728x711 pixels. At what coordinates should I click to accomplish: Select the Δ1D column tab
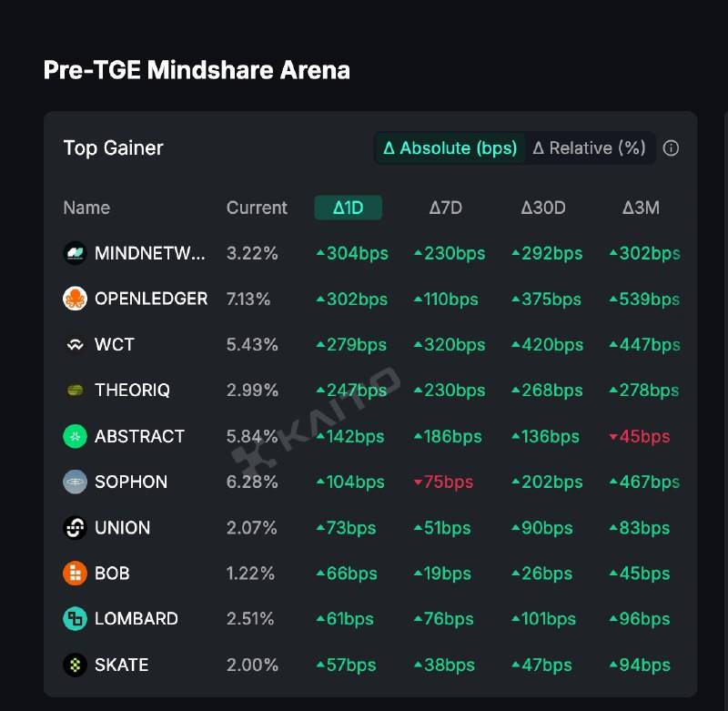tap(348, 208)
